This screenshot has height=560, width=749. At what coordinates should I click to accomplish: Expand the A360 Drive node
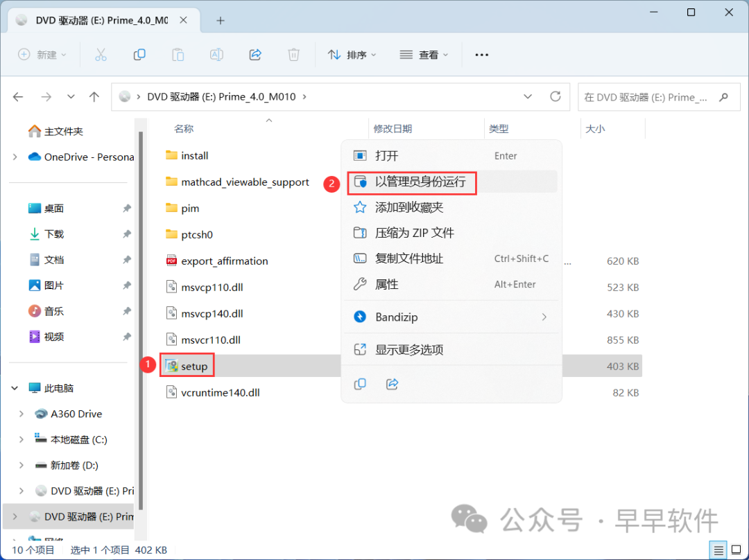(x=21, y=414)
